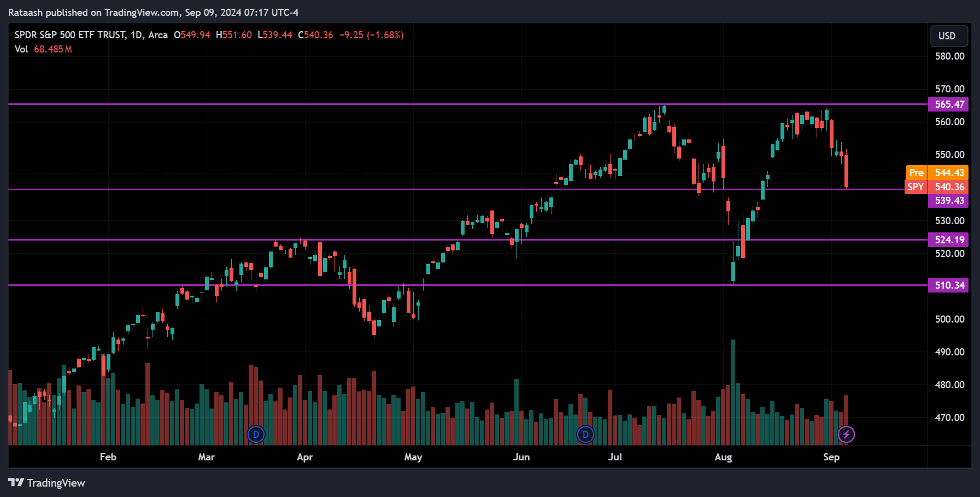980x497 pixels.
Task: Click the dividend marker D in late June
Action: coord(585,435)
